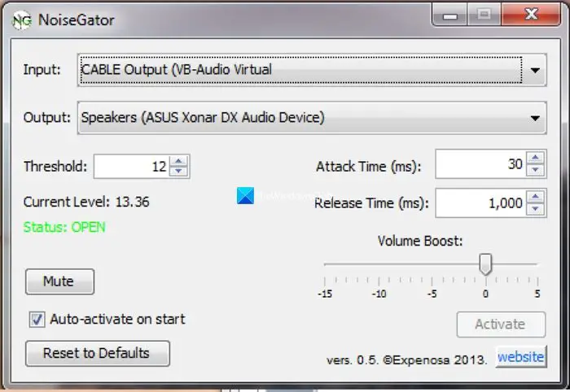Decrease Threshold with the down arrow
The height and width of the screenshot is (392, 570).
click(x=178, y=172)
